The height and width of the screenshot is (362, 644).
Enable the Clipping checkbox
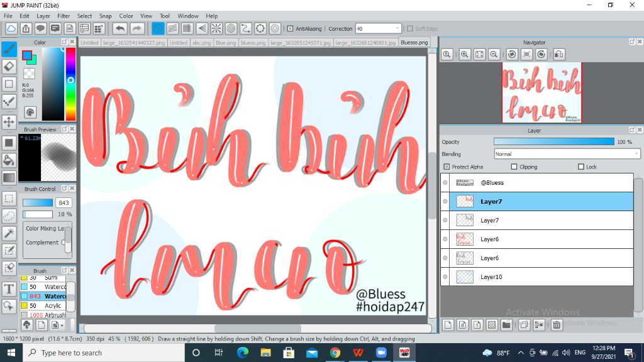pos(514,167)
